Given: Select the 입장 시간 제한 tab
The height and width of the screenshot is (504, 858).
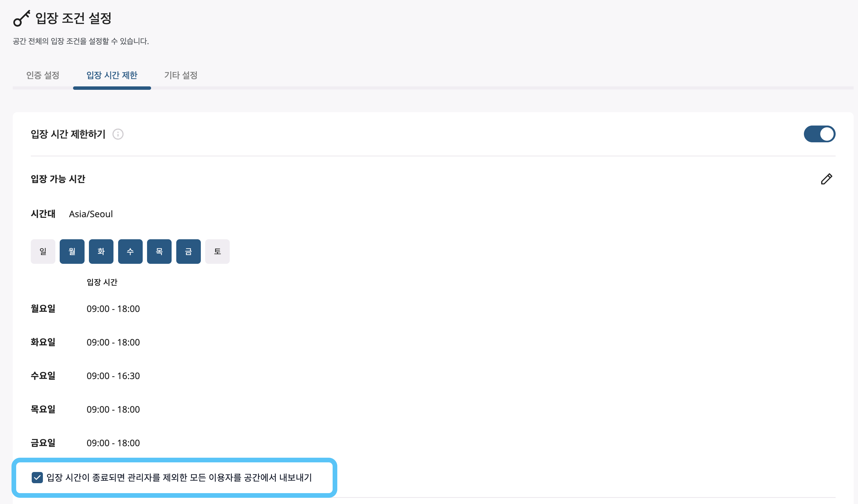Looking at the screenshot, I should tap(112, 76).
